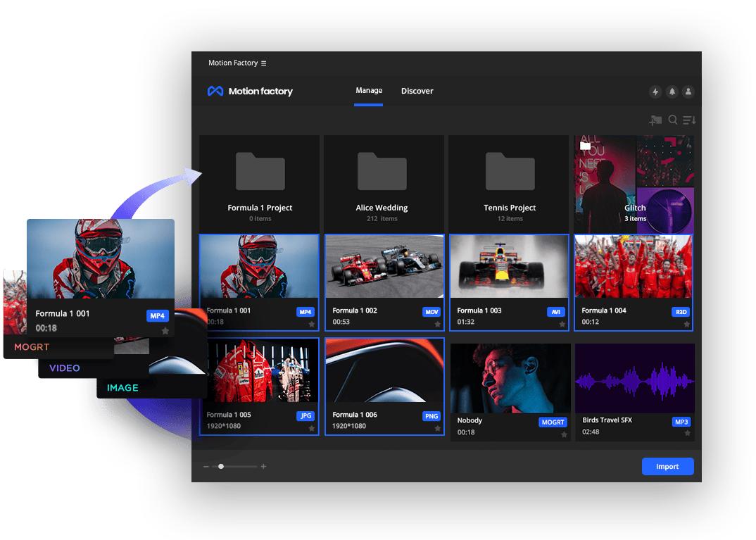Star the floating Formula 1 001 card
Image resolution: width=756 pixels, height=540 pixels.
pos(165,331)
